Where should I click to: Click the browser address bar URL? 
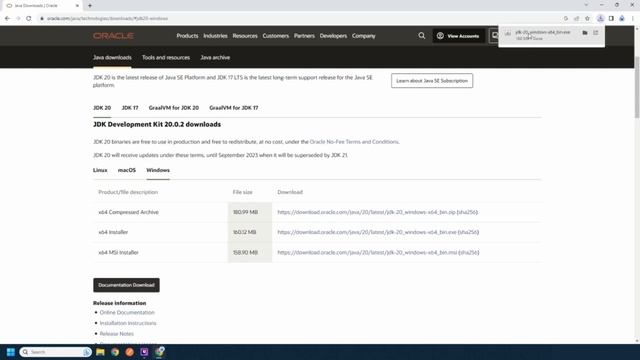[107, 18]
